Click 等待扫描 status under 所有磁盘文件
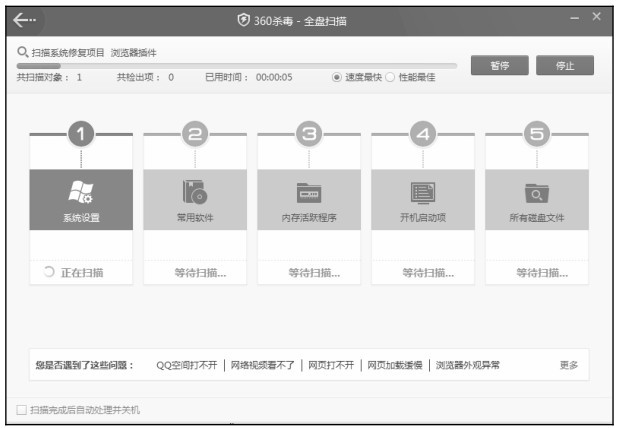 (x=542, y=273)
